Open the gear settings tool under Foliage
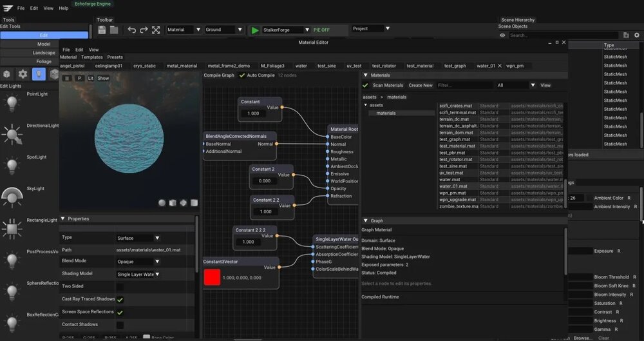Image resolution: width=644 pixels, height=341 pixels. pyautogui.click(x=23, y=74)
